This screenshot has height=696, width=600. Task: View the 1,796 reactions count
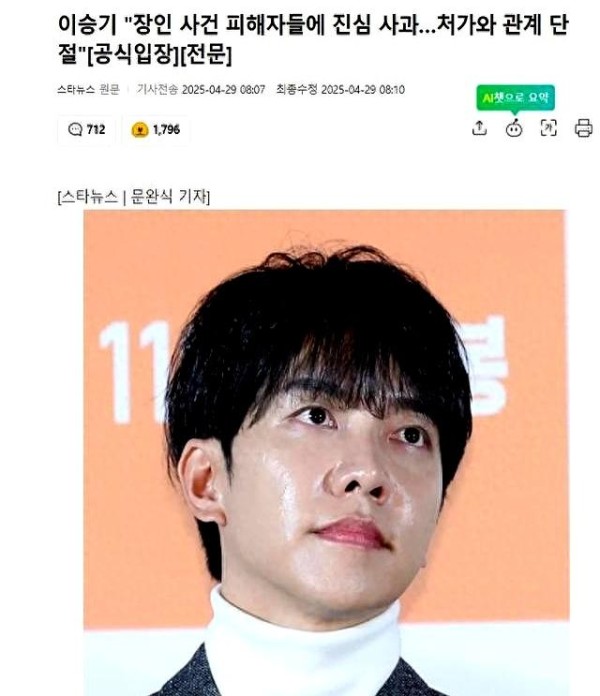tap(166, 130)
